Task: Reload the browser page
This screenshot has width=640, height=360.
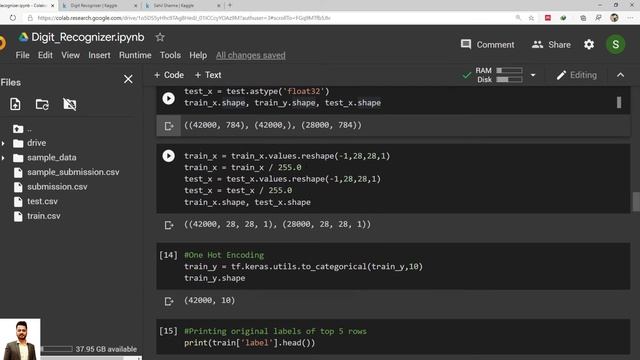Action: [13, 18]
